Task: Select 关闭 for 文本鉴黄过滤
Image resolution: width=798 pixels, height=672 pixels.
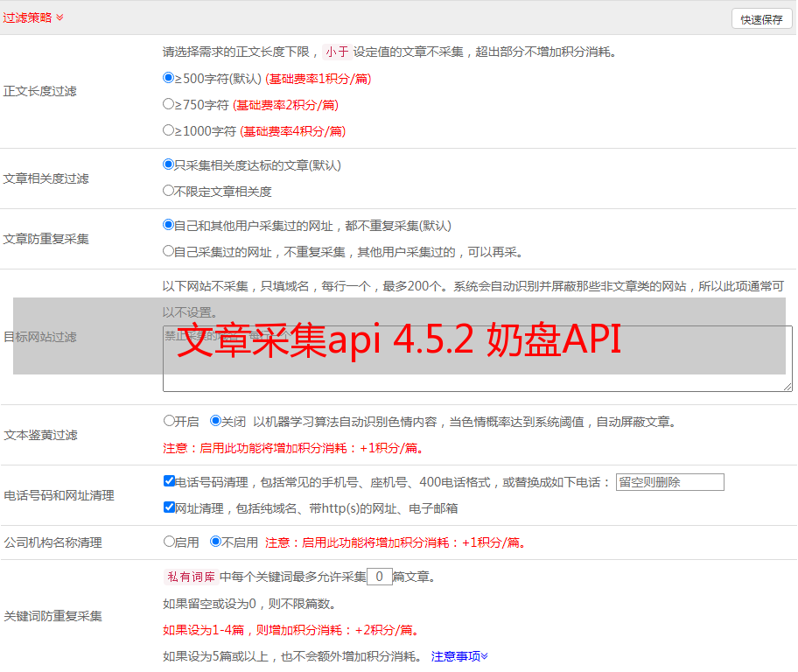Action: [215, 421]
